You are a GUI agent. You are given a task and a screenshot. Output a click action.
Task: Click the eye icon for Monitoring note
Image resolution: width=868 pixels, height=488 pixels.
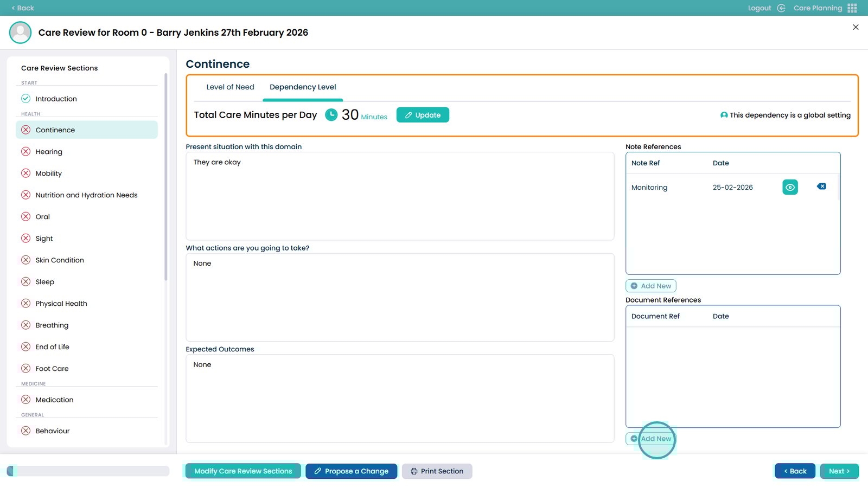click(x=790, y=187)
